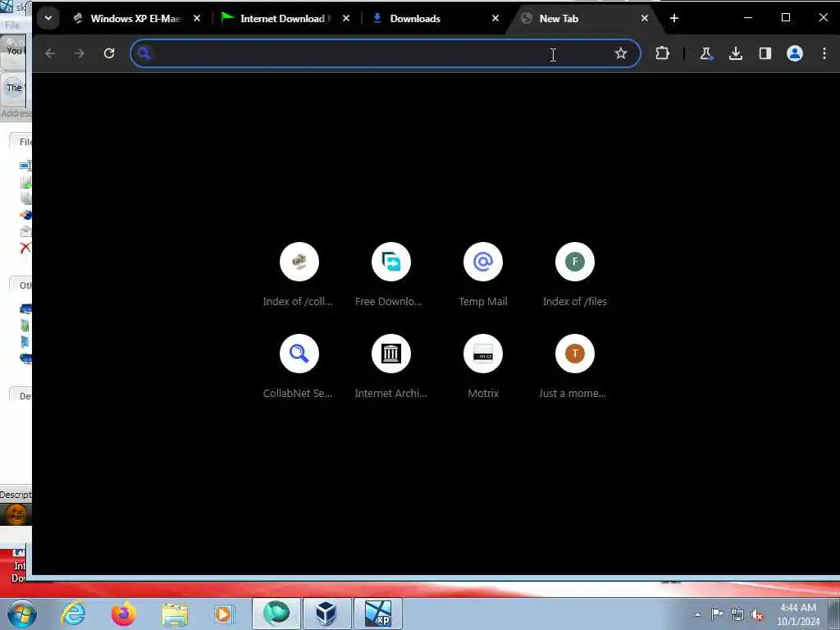Open the profile avatar menu

(x=794, y=53)
